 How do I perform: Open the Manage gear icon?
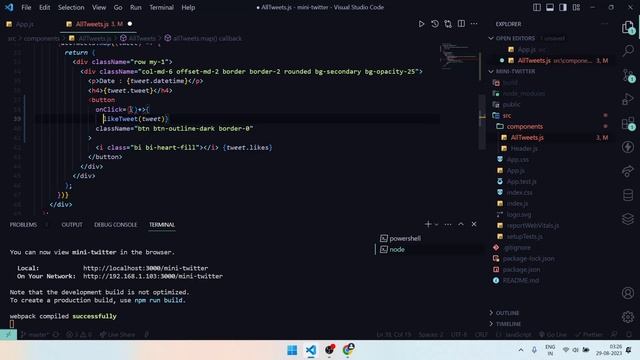tap(628, 317)
